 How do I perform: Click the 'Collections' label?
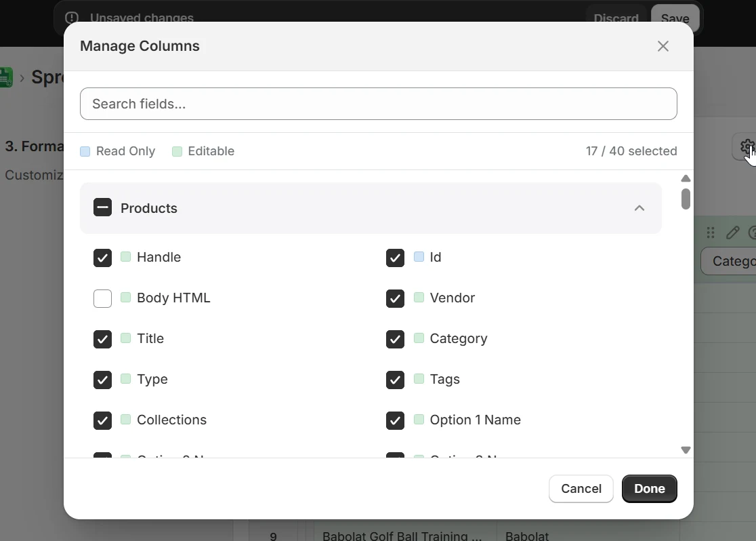[171, 420]
